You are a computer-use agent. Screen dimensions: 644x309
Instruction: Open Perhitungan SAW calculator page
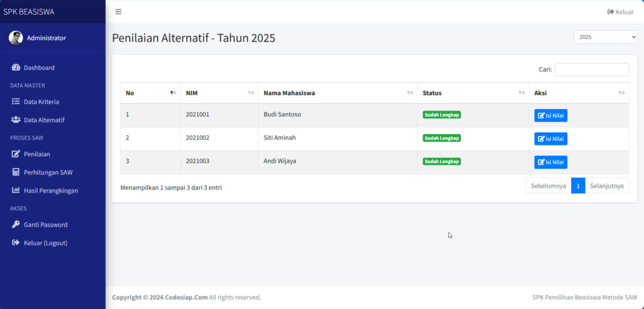(47, 172)
